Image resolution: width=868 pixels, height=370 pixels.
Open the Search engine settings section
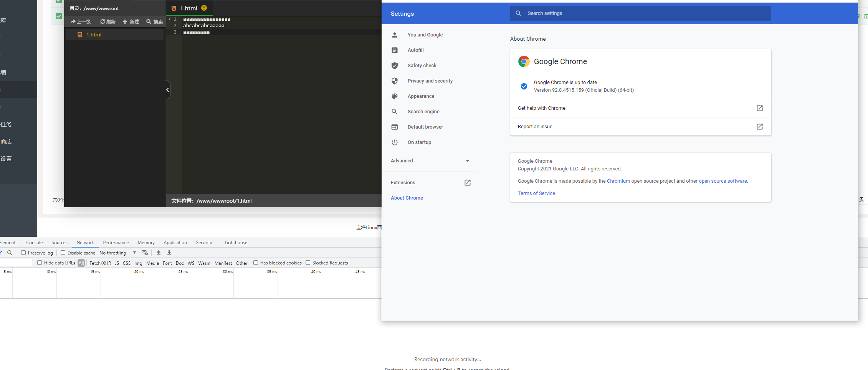423,111
